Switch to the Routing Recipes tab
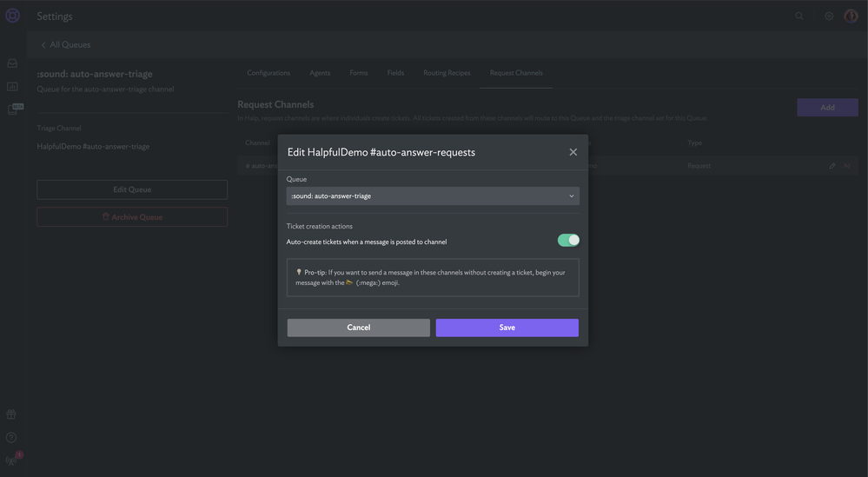 click(x=447, y=73)
